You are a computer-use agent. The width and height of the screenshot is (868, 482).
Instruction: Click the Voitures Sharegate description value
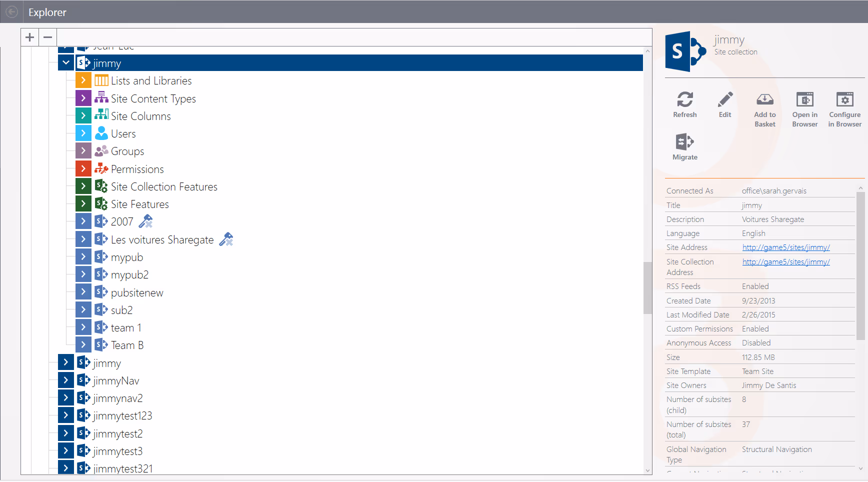(773, 219)
